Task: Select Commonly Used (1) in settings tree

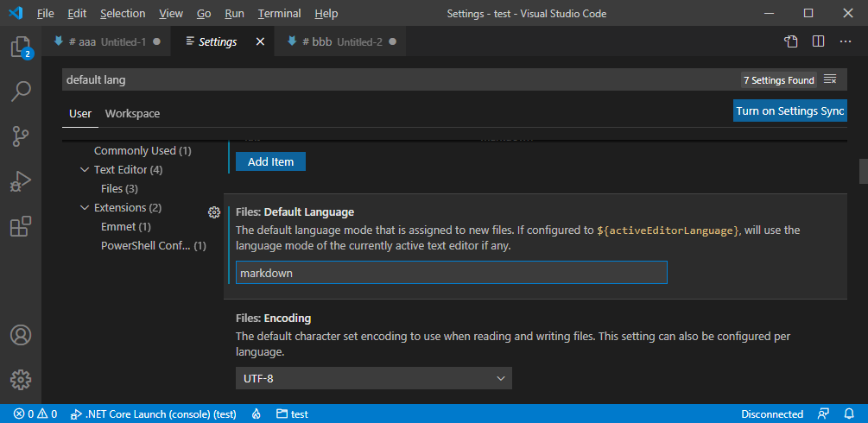Action: [143, 150]
